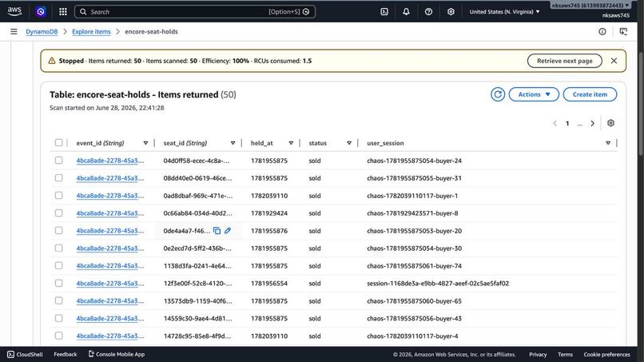This screenshot has width=644, height=362.
Task: Go to previous results page arrow
Action: pos(555,123)
